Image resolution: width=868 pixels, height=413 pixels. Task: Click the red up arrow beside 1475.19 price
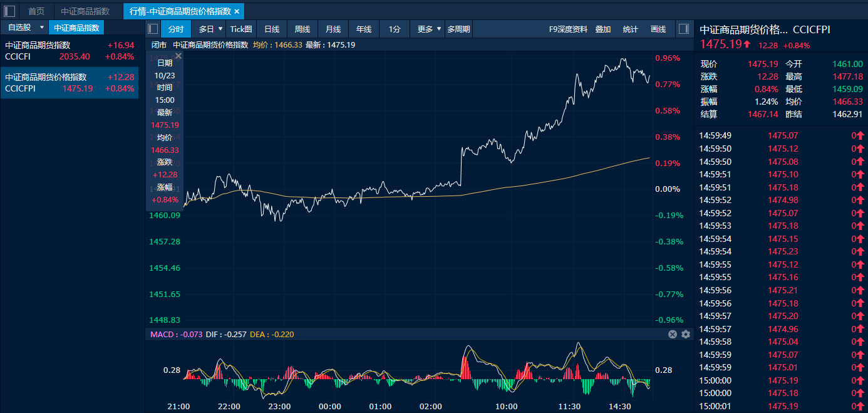(x=747, y=44)
